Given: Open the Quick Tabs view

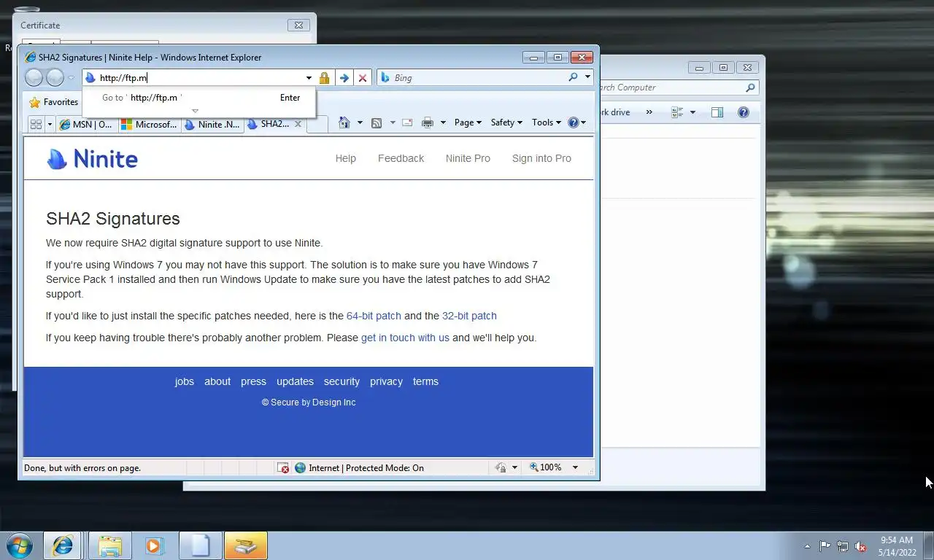Looking at the screenshot, I should (x=36, y=125).
